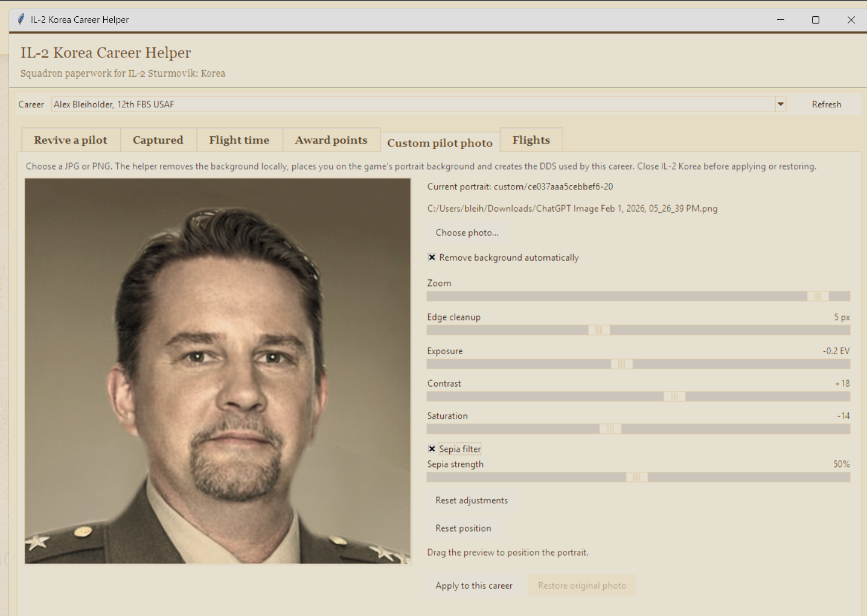Click the Refresh button

(826, 104)
